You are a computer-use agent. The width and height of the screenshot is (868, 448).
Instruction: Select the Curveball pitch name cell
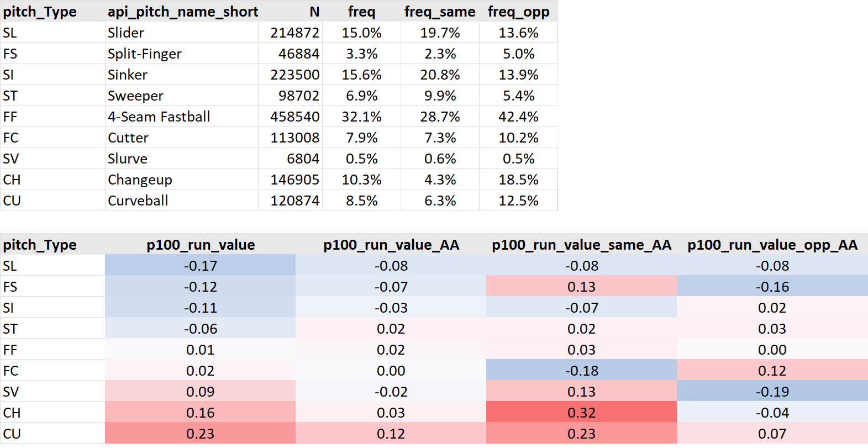[138, 201]
